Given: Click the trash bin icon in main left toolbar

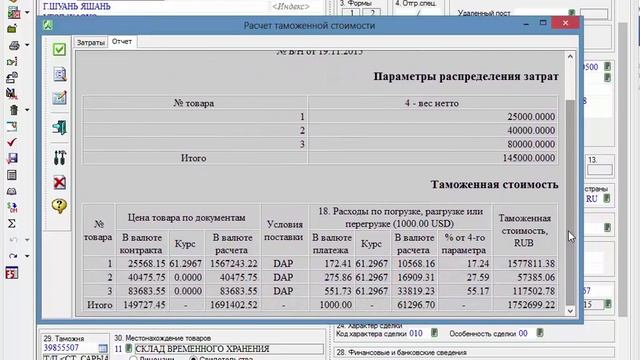Looking at the screenshot, I should tap(13, 109).
